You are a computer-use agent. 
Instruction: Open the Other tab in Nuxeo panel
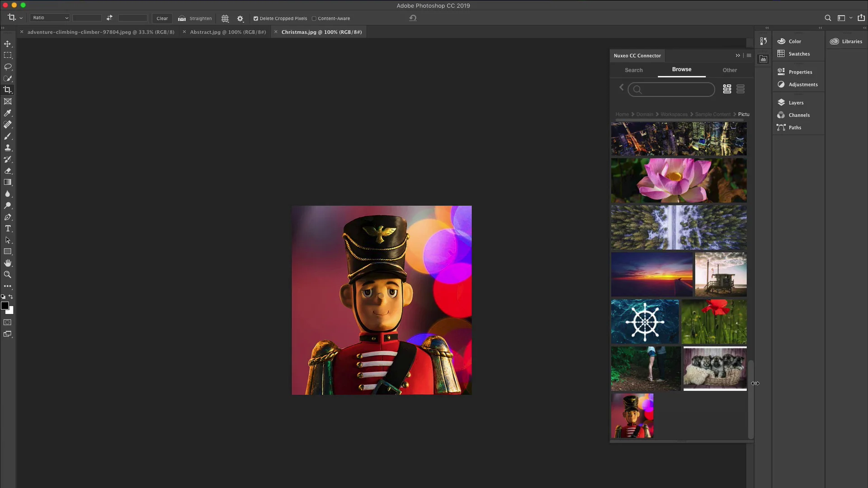click(x=729, y=70)
